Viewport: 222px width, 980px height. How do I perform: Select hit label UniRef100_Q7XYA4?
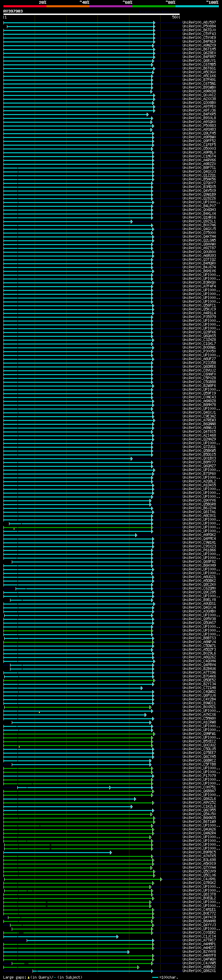point(199,867)
